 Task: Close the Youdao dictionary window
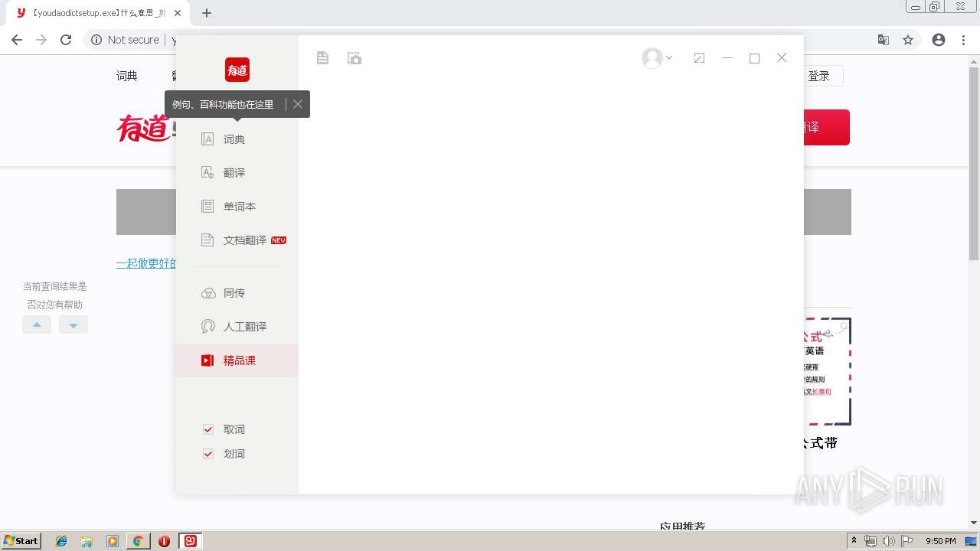(x=782, y=58)
